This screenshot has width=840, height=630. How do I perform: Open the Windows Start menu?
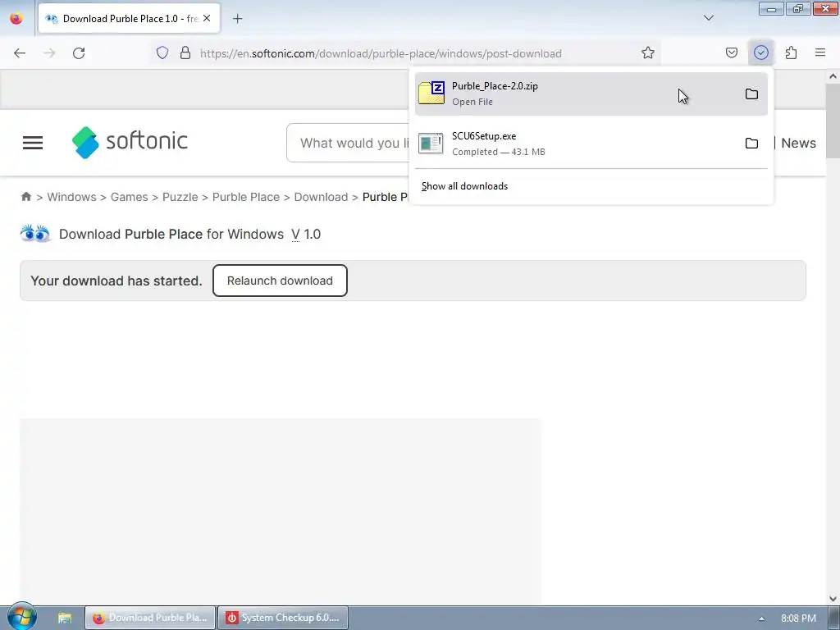[21, 617]
